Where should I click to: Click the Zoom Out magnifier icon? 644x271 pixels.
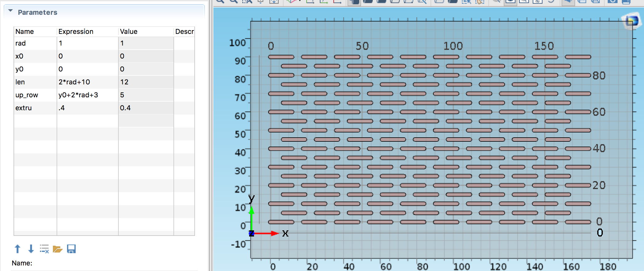(233, 1)
